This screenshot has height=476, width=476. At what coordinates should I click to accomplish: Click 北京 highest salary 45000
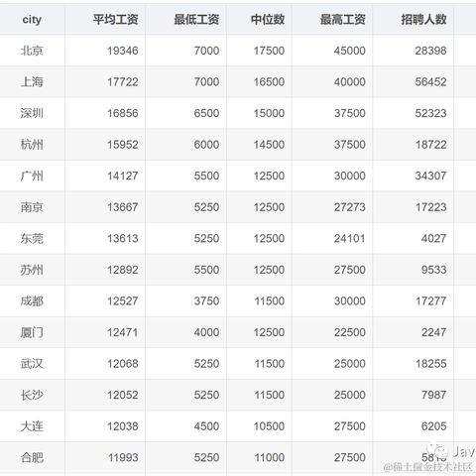(x=350, y=51)
